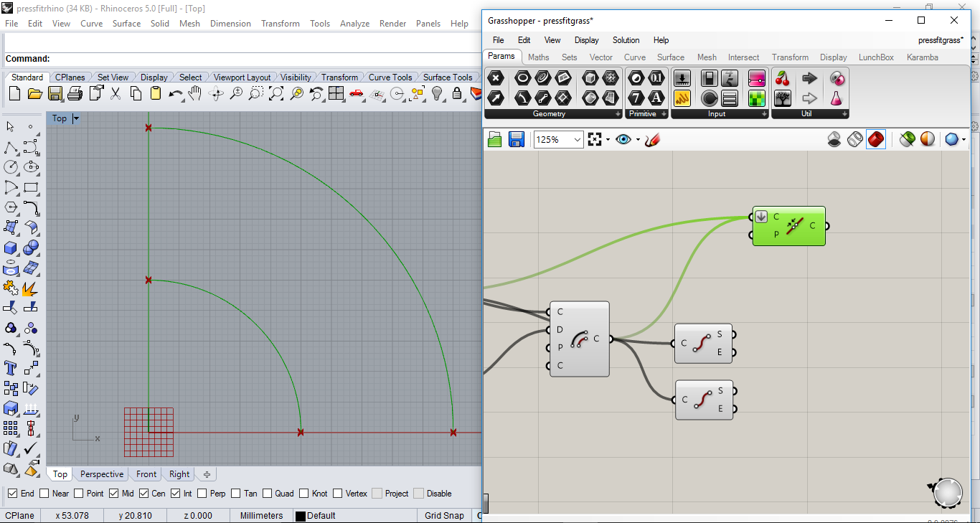Open file via the folder icon in Rhino
This screenshot has width=980, height=523.
pos(34,93)
